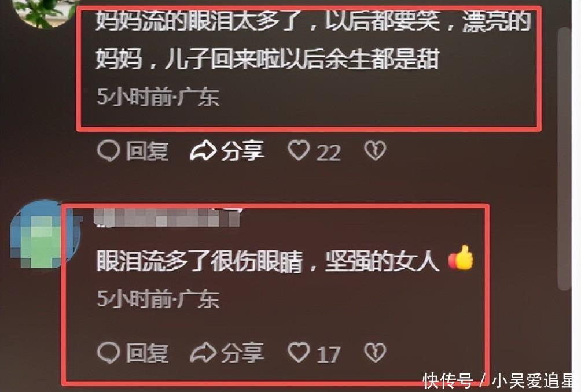Dislike the second comment via broken heart
This screenshot has width=581, height=392.
coord(375,352)
